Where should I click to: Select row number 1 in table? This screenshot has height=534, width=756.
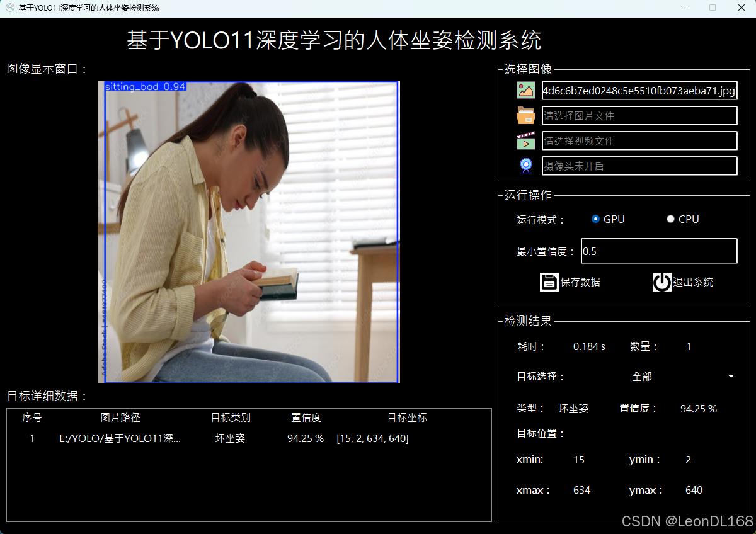point(32,438)
